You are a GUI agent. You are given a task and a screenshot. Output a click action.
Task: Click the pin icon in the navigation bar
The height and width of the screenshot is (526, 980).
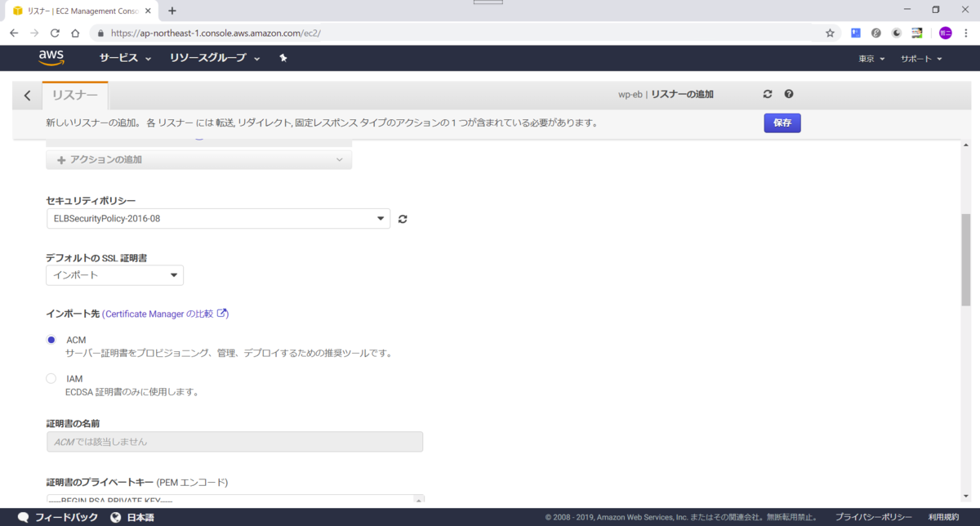283,58
